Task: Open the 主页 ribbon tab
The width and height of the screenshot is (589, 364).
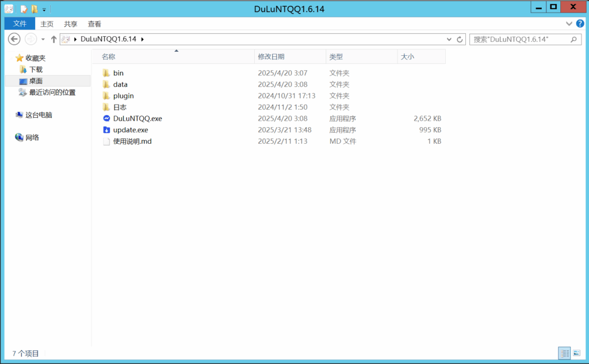Action: 47,24
